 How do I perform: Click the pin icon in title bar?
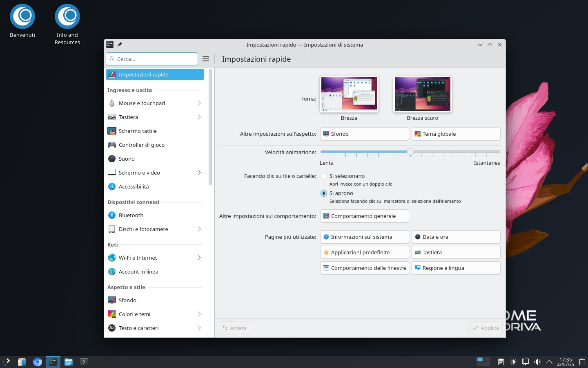120,45
